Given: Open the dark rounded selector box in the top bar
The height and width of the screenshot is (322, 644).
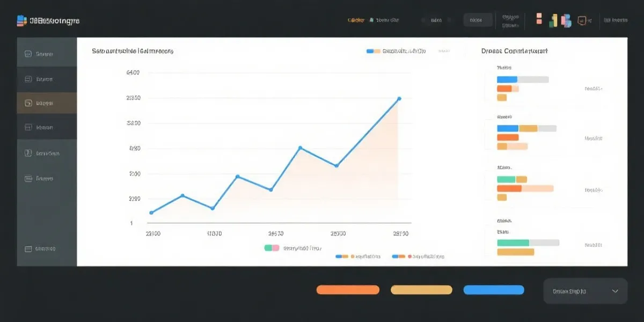Looking at the screenshot, I should (477, 20).
